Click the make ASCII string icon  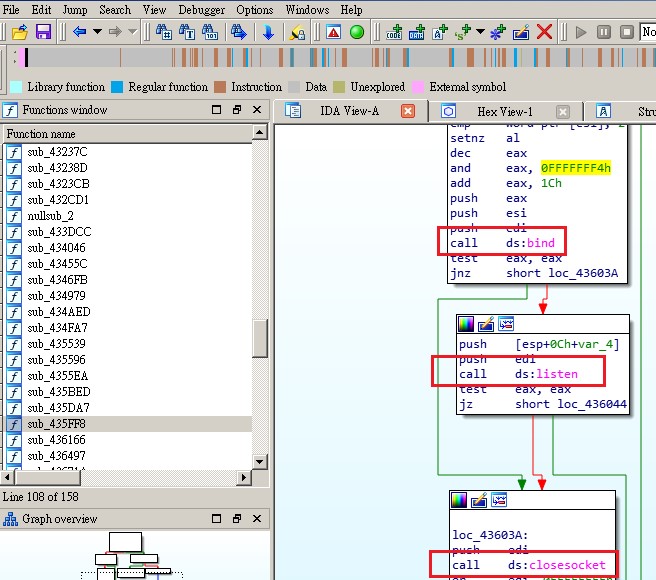coord(440,32)
